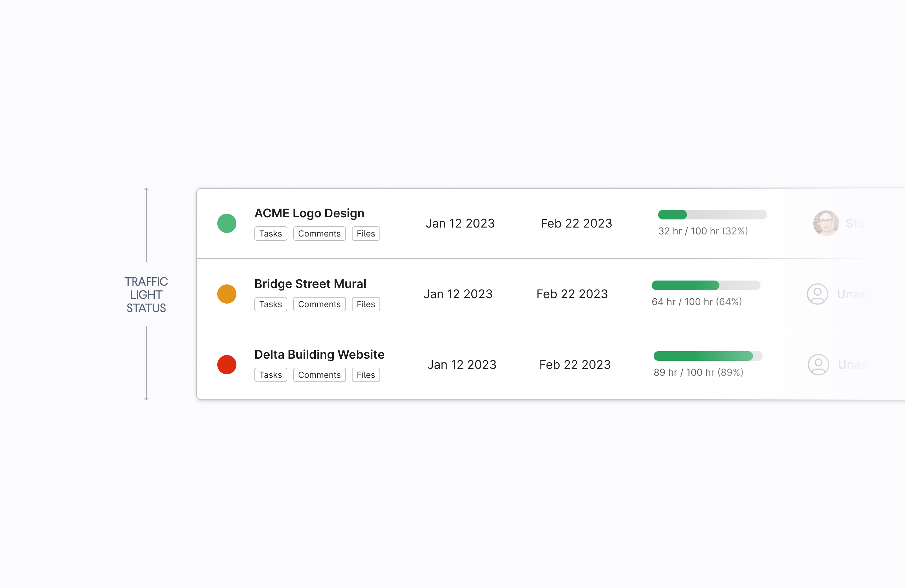
Task: View Files for Bridge Street Mural
Action: pyautogui.click(x=365, y=304)
